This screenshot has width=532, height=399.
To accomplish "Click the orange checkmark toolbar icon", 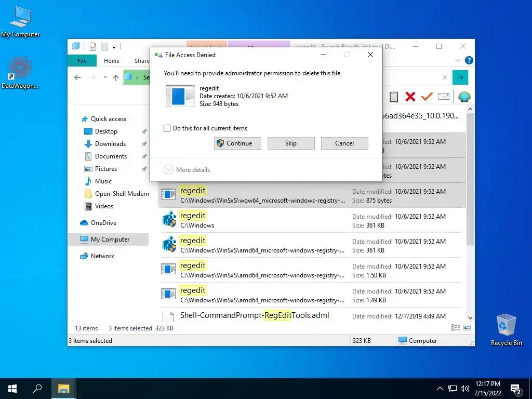I will [x=427, y=97].
